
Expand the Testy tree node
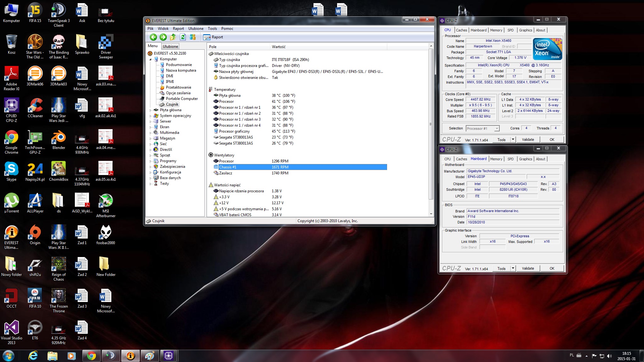click(150, 184)
